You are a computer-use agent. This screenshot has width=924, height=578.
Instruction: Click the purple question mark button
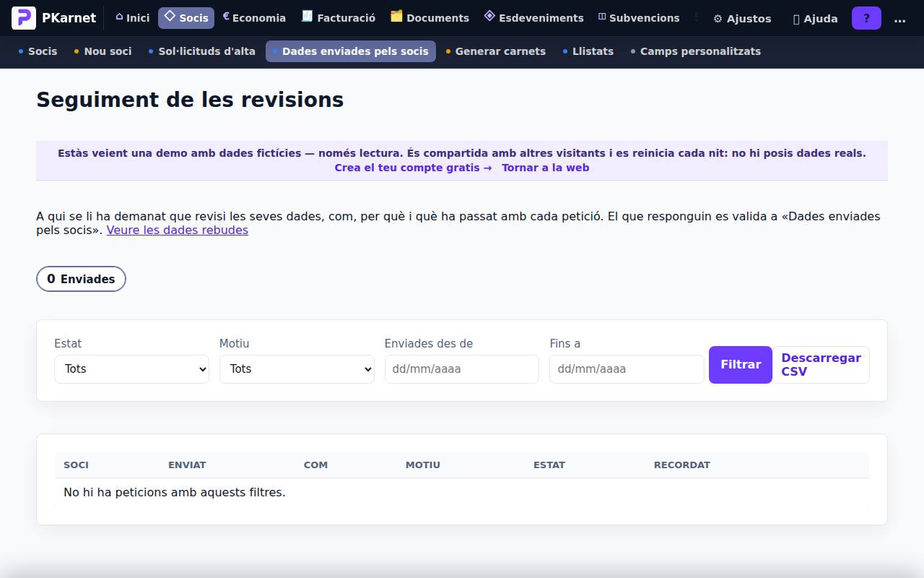[866, 19]
